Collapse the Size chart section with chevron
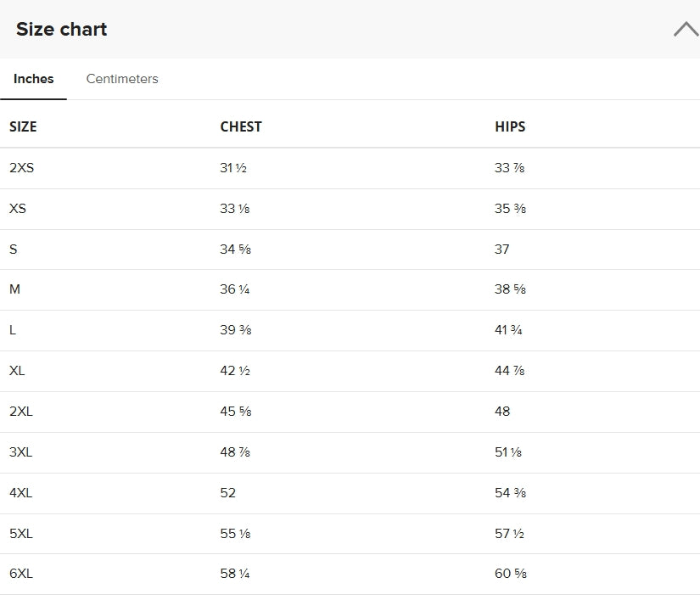The height and width of the screenshot is (600, 700). (686, 30)
